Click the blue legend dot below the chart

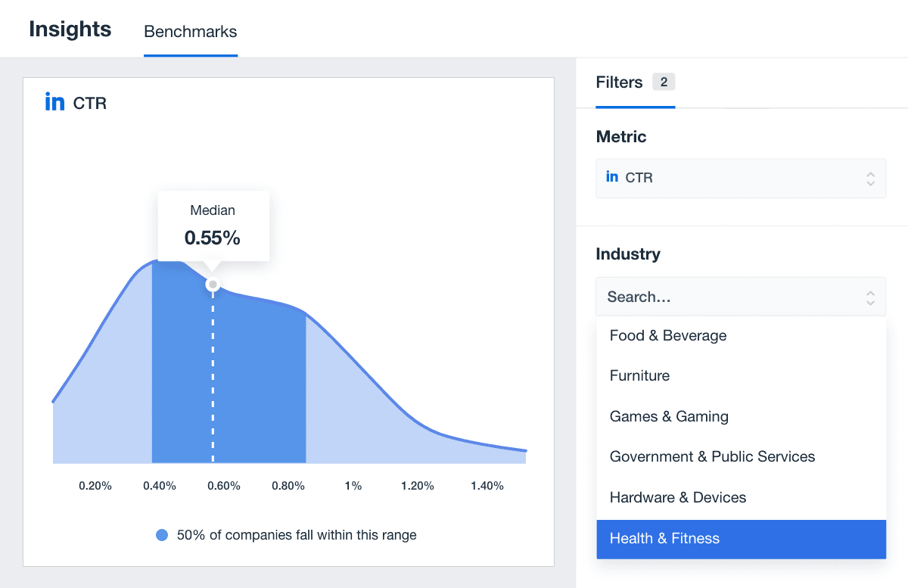[x=162, y=535]
